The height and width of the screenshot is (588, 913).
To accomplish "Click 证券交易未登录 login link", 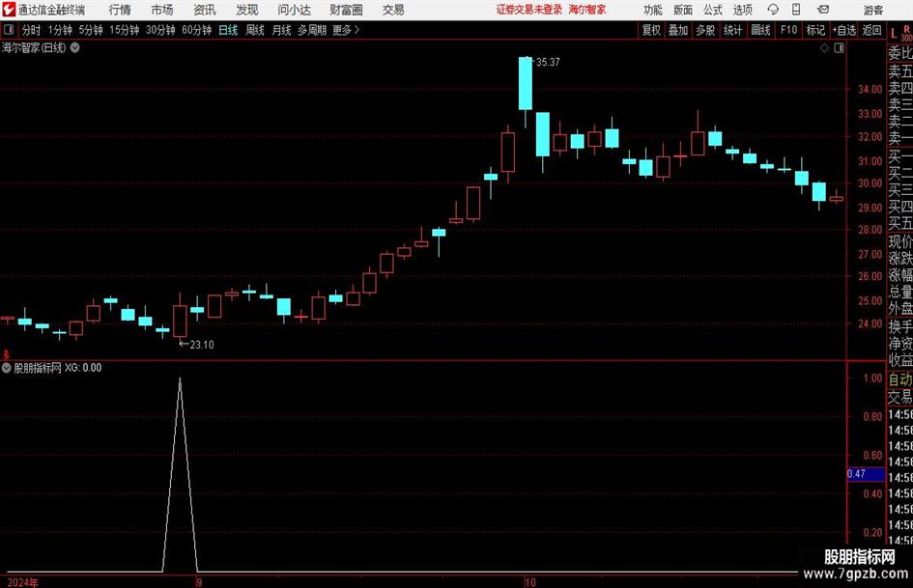I will (x=529, y=10).
